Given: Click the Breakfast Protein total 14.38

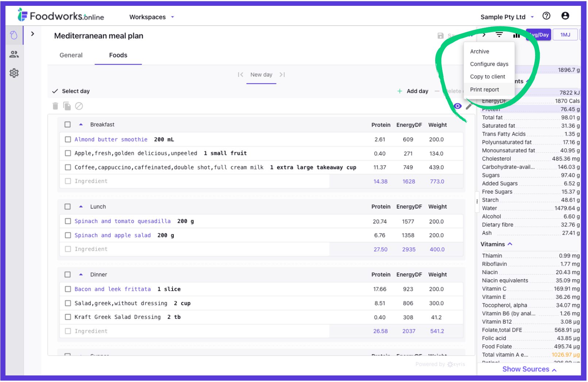Looking at the screenshot, I should click(380, 182).
